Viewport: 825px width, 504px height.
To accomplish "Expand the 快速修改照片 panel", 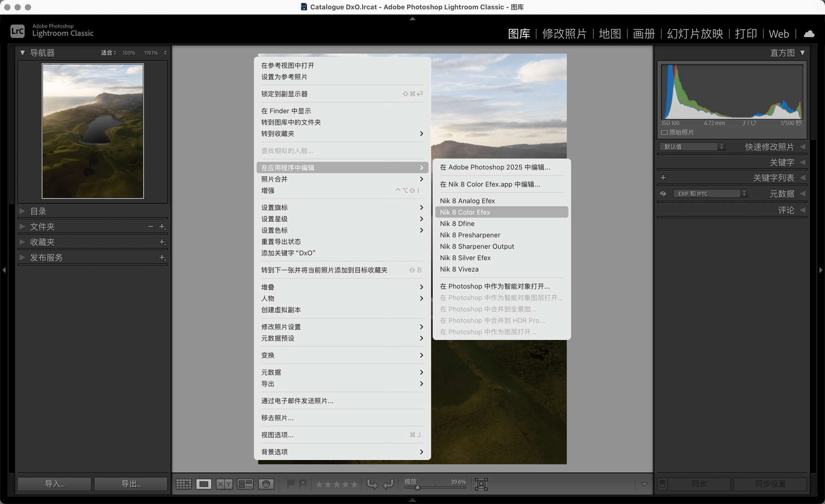I will coord(803,147).
